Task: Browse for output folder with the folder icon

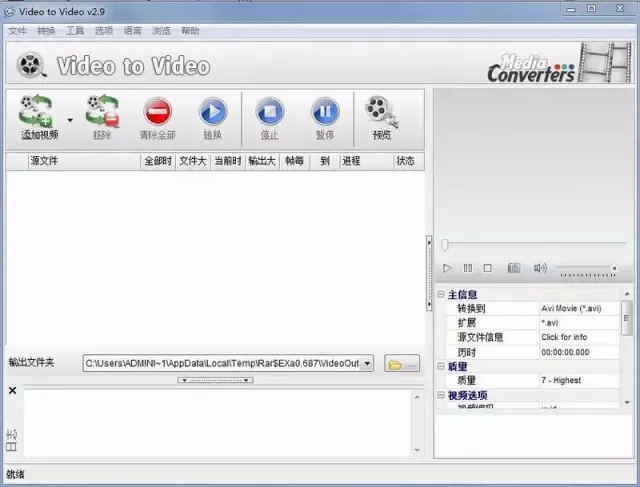Action: (x=396, y=364)
